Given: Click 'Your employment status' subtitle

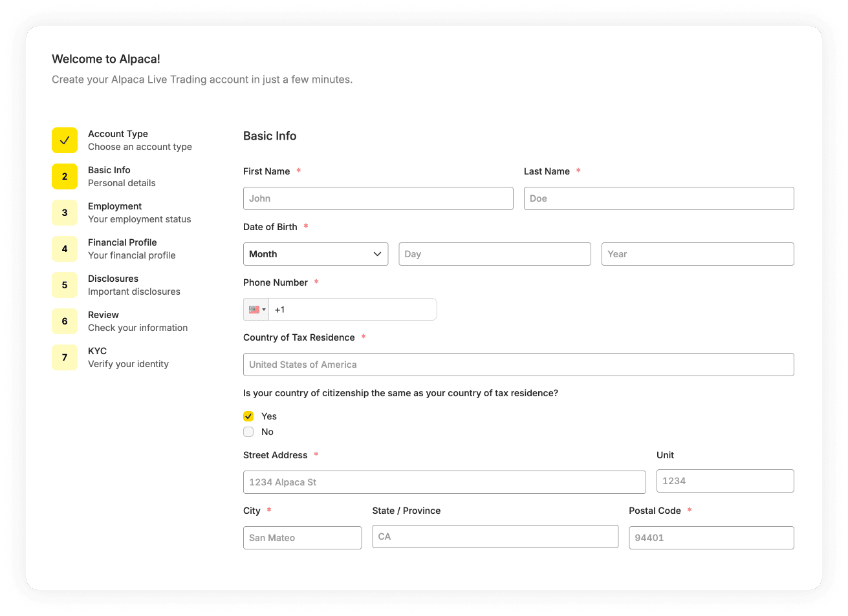Looking at the screenshot, I should 140,219.
